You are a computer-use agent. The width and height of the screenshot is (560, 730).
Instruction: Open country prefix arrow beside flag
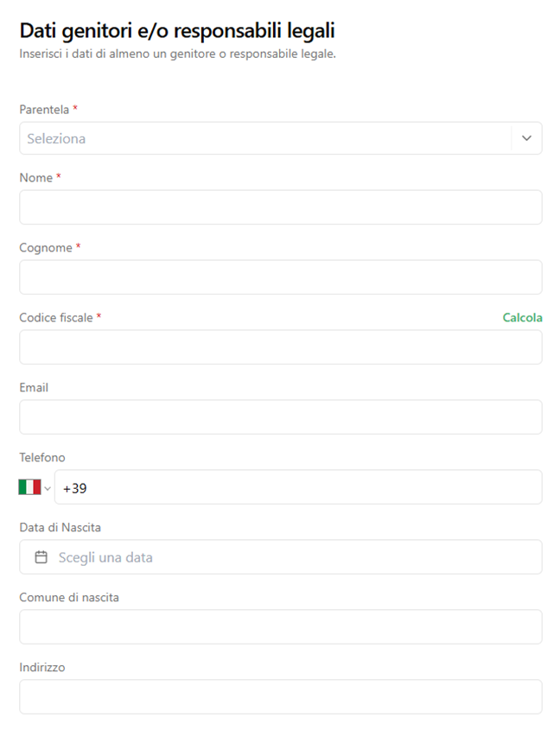click(48, 488)
